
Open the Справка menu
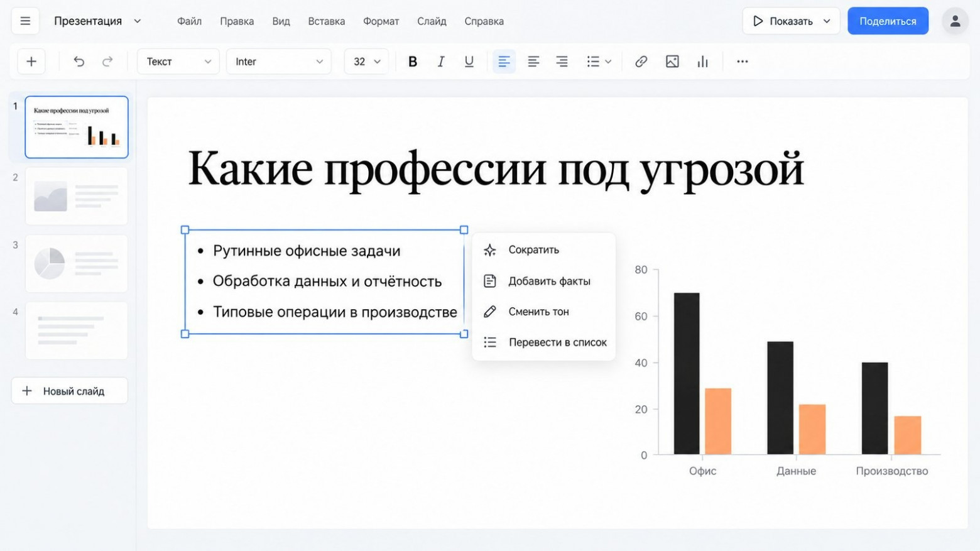[x=484, y=21]
